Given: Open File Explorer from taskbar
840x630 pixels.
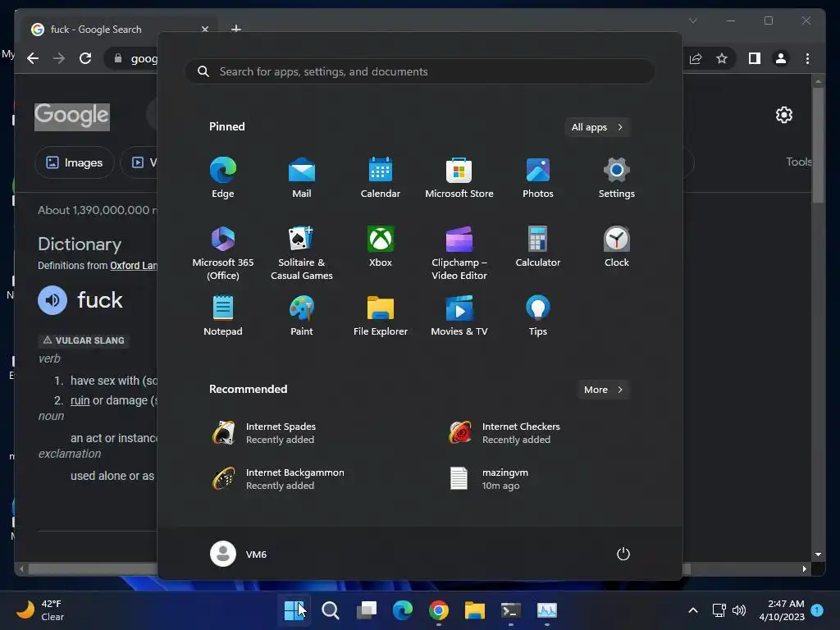Looking at the screenshot, I should [x=475, y=610].
